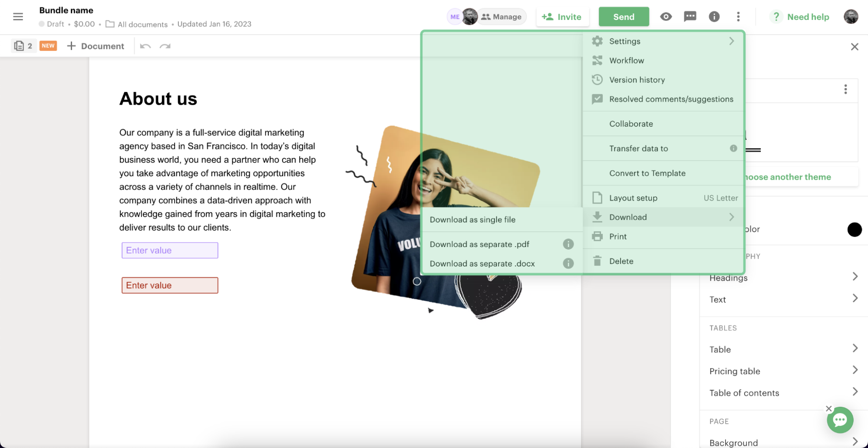Click the user profile avatar
The height and width of the screenshot is (448, 868).
(851, 17)
